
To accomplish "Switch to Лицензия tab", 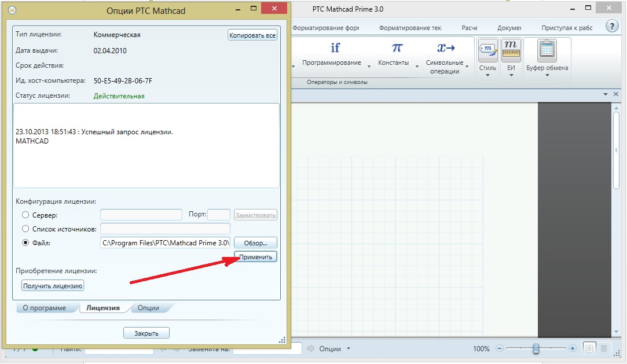I will coord(103,308).
